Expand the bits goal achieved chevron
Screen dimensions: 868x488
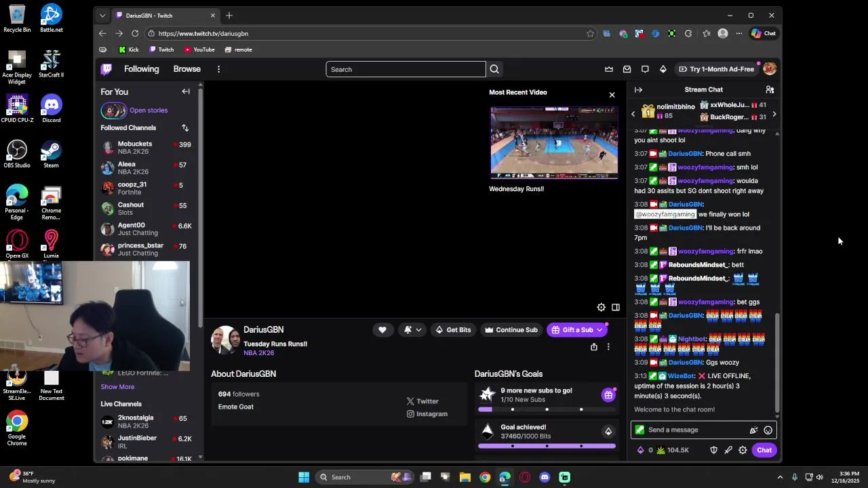[608, 432]
